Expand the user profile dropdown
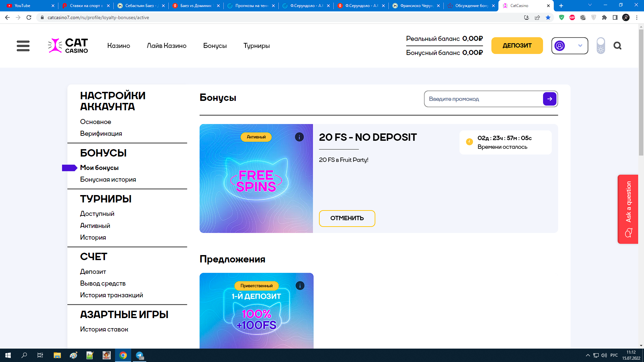The height and width of the screenshot is (362, 644). click(x=570, y=46)
